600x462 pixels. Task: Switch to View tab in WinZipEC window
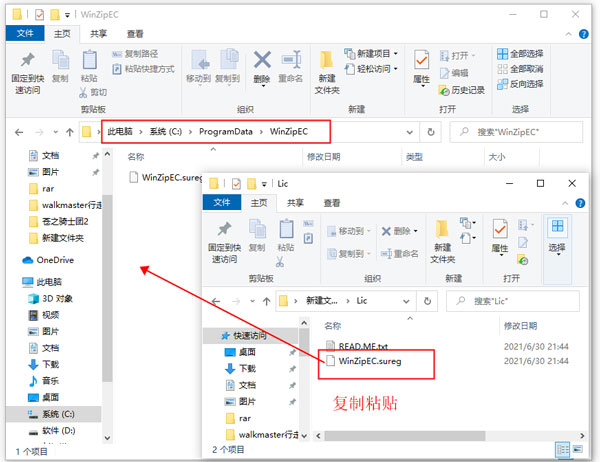click(135, 34)
